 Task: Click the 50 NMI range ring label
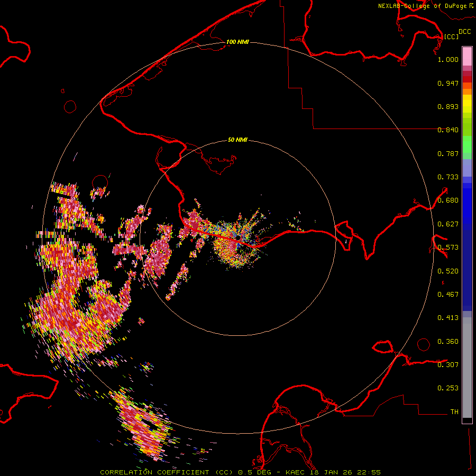pyautogui.click(x=237, y=140)
